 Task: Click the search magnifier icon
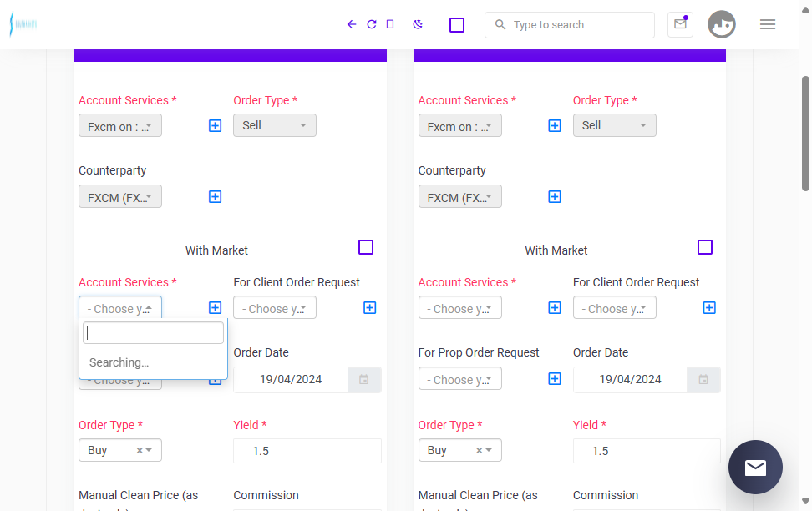click(x=500, y=24)
